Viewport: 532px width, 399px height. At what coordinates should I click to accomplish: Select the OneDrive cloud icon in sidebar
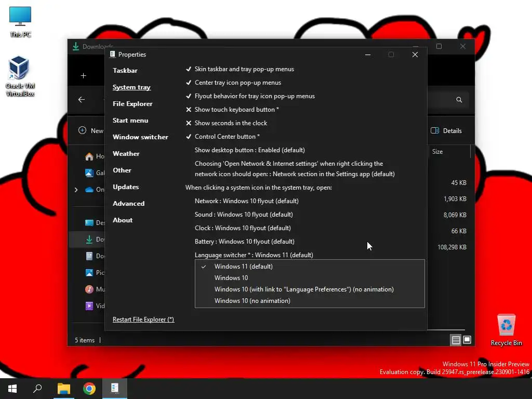89,190
